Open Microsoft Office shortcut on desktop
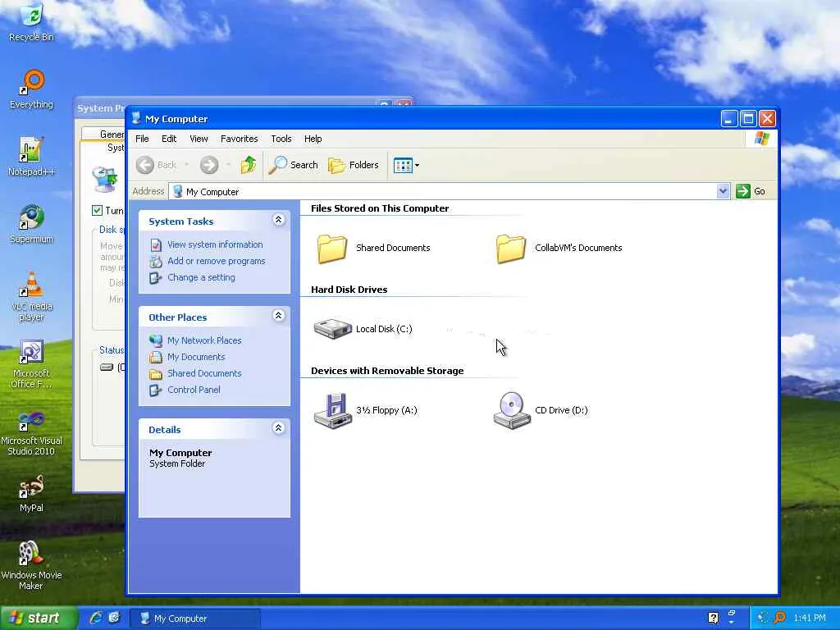Screen dimensions: 840x630 tap(31, 364)
